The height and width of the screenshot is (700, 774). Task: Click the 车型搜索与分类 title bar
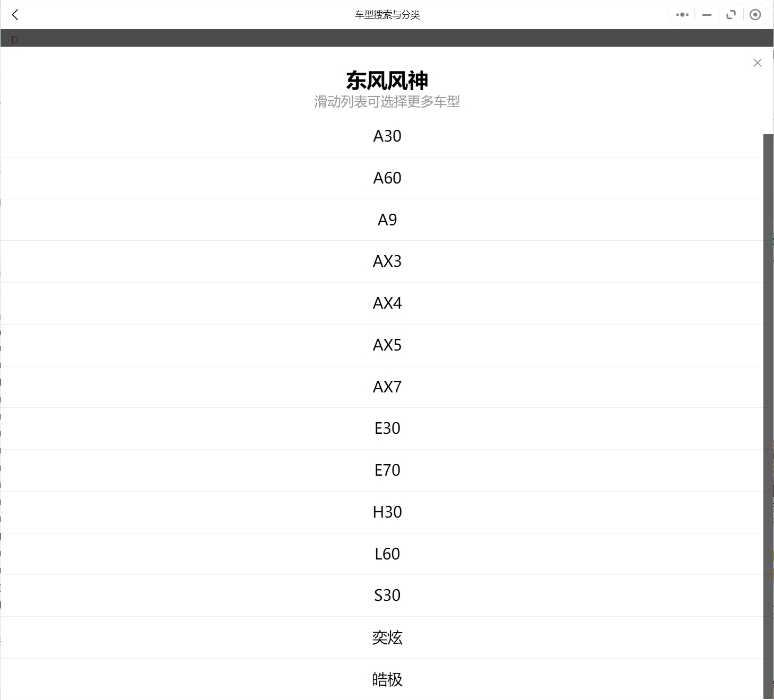coord(387,14)
